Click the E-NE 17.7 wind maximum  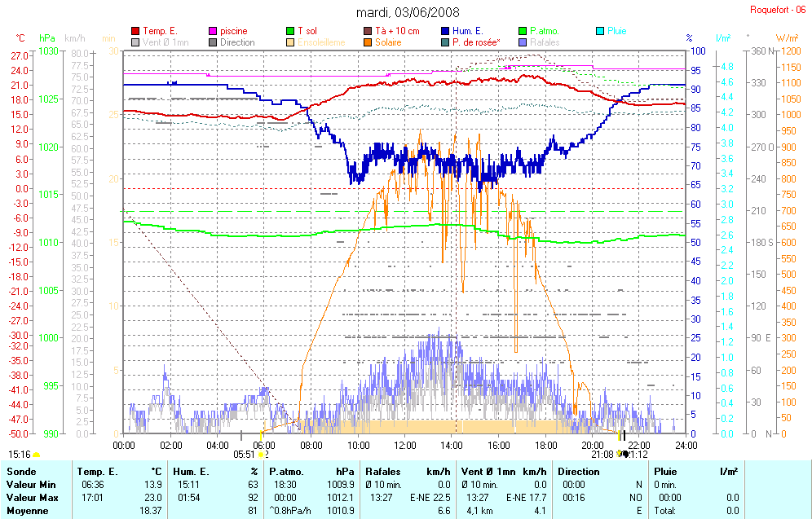pyautogui.click(x=526, y=498)
